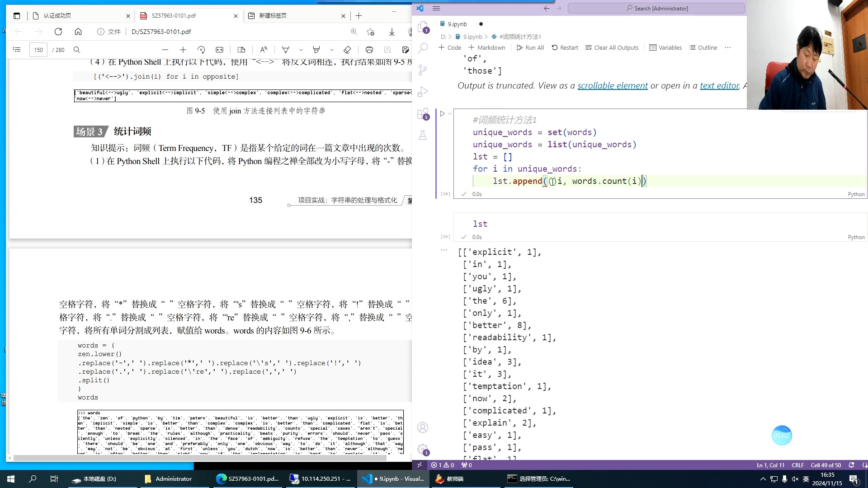Focus the VS Code Search [Administrator] box
868x488 pixels.
656,8
